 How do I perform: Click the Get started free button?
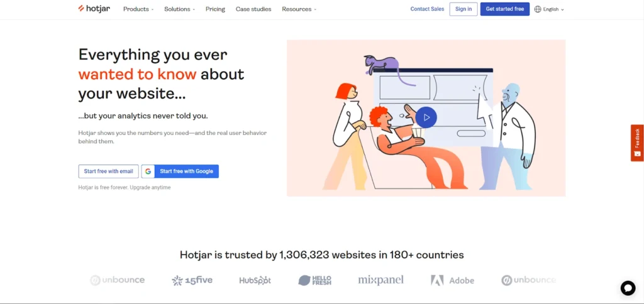[x=505, y=9]
